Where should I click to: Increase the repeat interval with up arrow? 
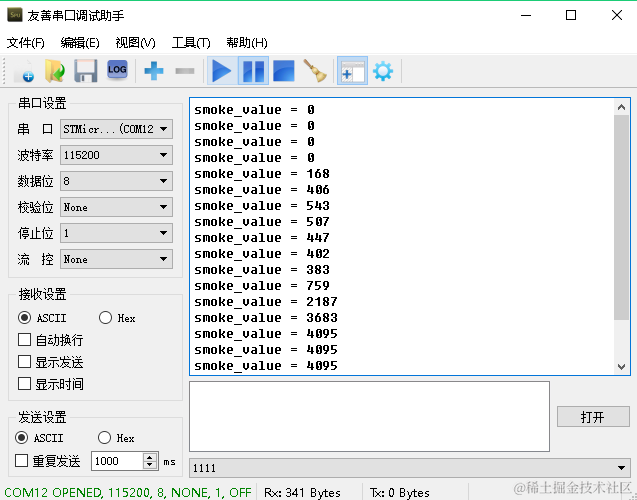(150, 457)
